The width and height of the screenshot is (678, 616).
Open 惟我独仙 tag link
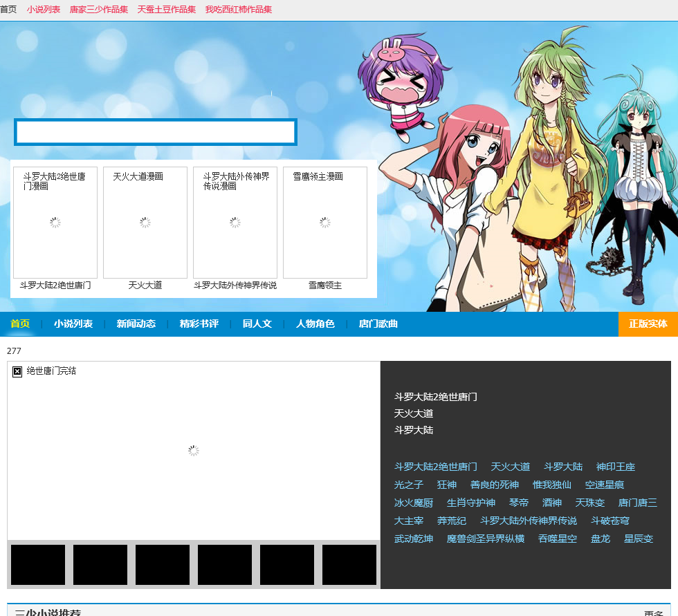(552, 485)
